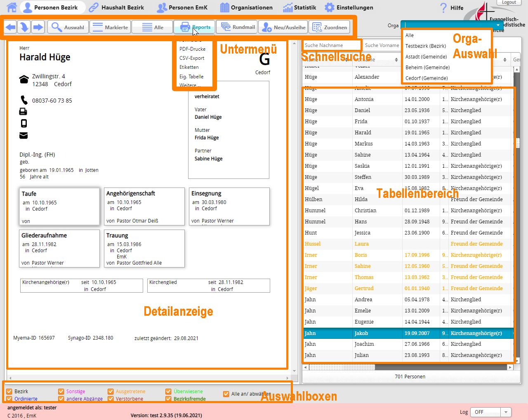The image size is (528, 420).
Task: Select table row Hüge Harald
Action: (x=408, y=133)
